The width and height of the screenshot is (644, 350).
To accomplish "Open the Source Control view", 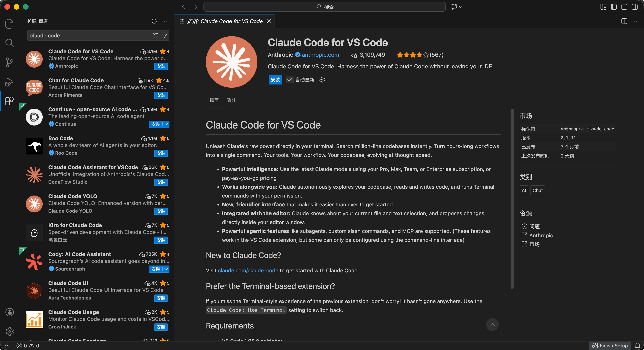I will point(9,62).
